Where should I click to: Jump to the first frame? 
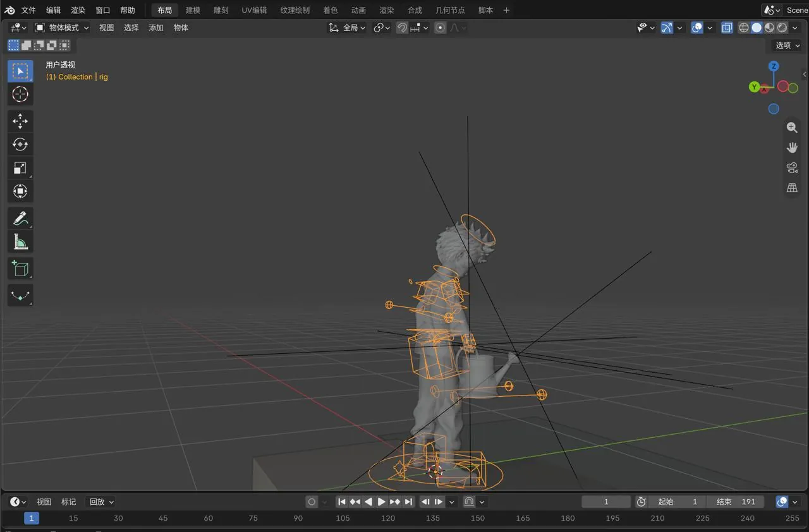(x=341, y=502)
